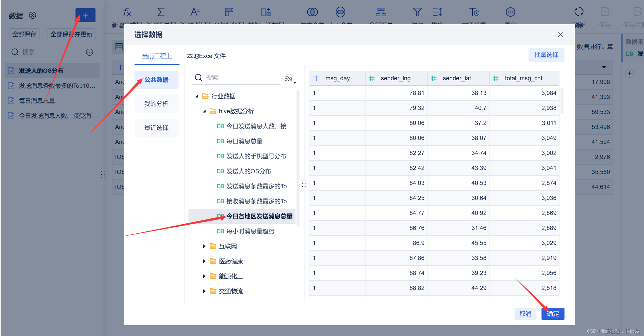
Task: Click the 确定 button
Action: point(553,314)
